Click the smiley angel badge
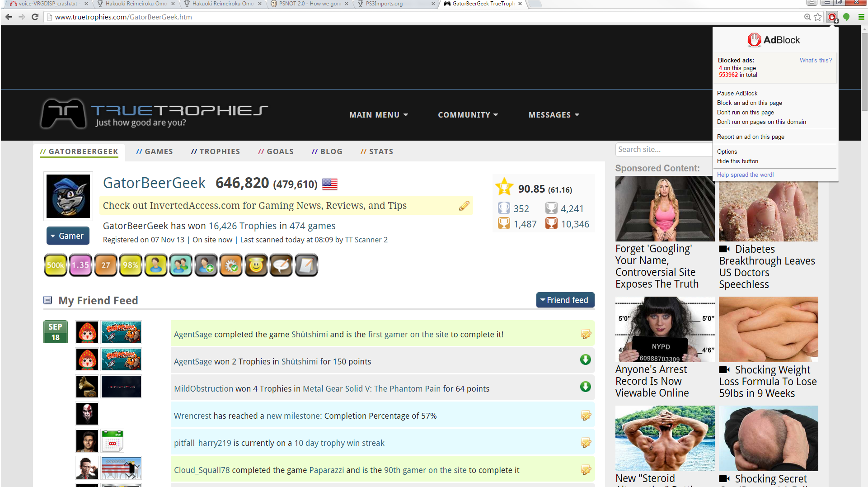 (256, 265)
